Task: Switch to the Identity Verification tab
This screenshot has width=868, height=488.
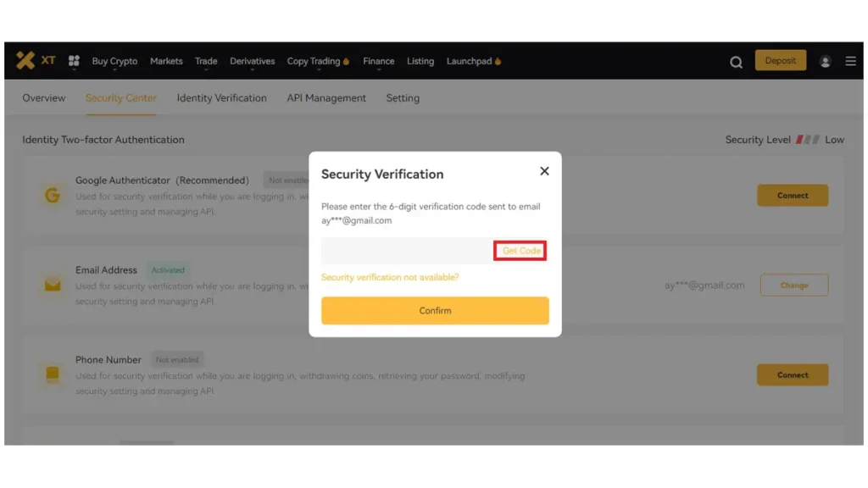Action: pos(221,98)
